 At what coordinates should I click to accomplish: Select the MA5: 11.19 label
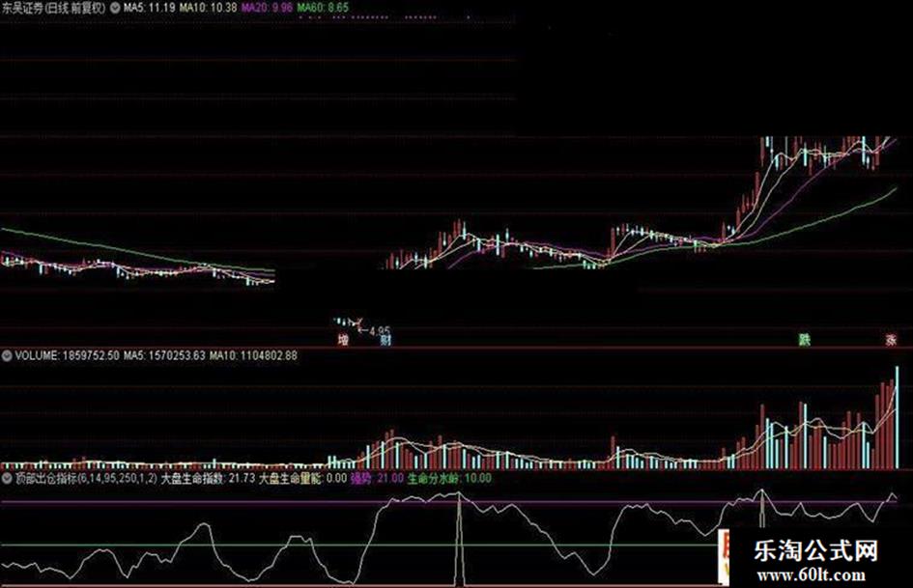pyautogui.click(x=149, y=8)
